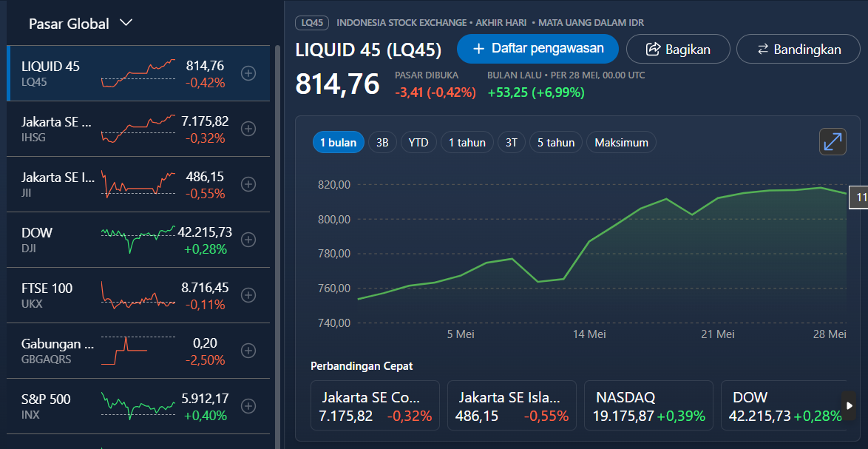
Task: Click the Perbandingan Cepat heading
Action: pyautogui.click(x=362, y=366)
